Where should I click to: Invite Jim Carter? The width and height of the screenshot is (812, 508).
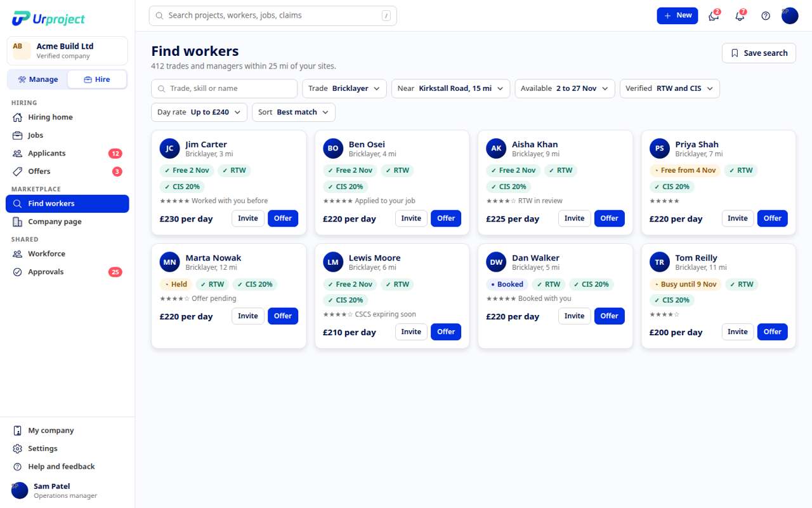248,218
